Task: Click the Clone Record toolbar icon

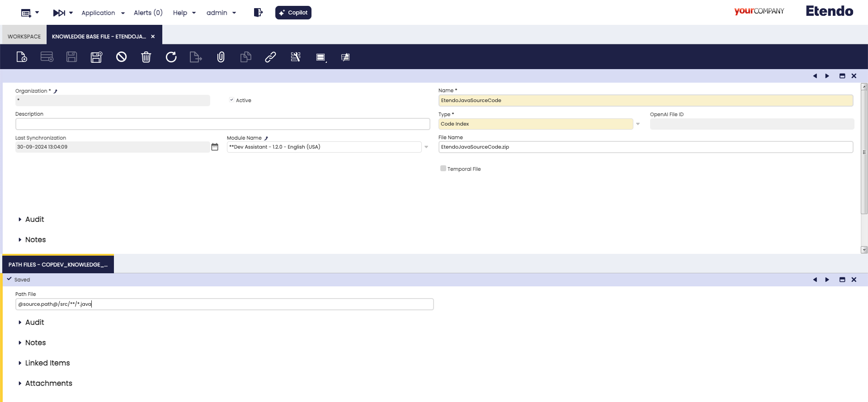Action: point(245,57)
